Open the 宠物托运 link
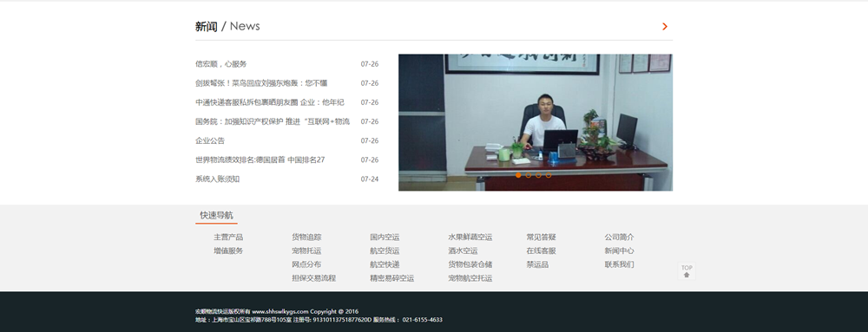The height and width of the screenshot is (332, 868). click(x=306, y=251)
